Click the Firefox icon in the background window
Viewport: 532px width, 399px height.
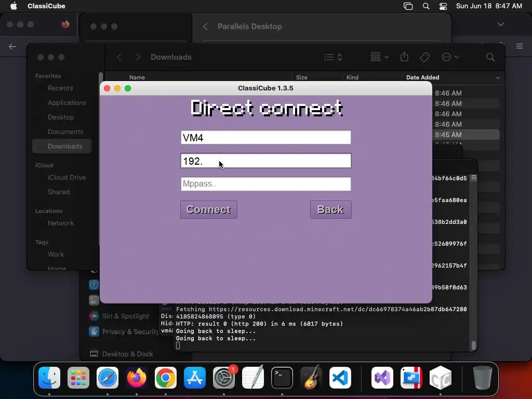click(x=65, y=24)
